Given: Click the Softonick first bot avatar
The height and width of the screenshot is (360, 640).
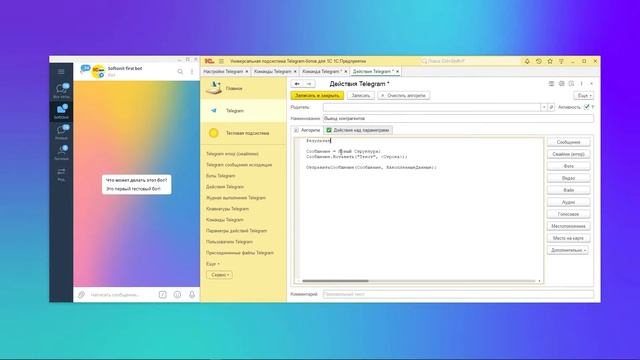Looking at the screenshot, I should [98, 71].
